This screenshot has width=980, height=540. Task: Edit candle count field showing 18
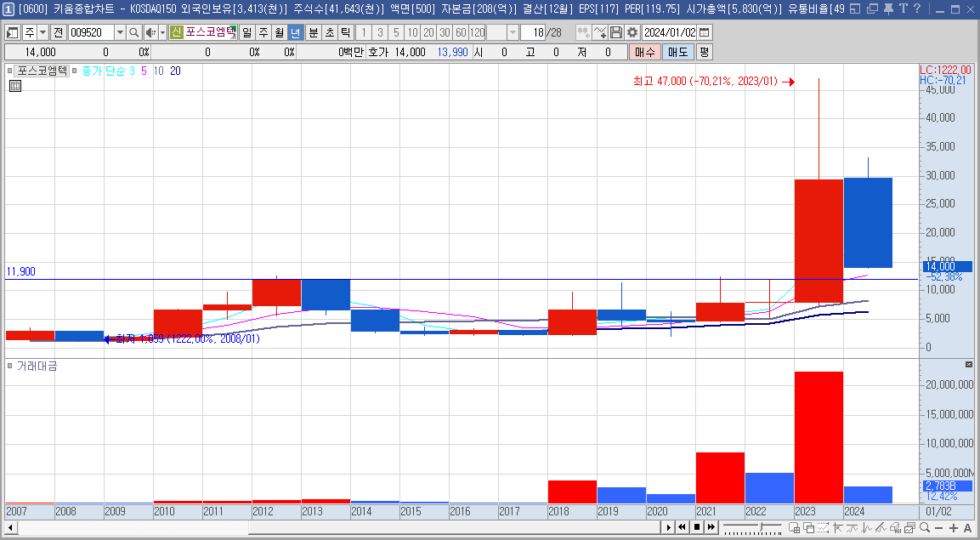533,32
